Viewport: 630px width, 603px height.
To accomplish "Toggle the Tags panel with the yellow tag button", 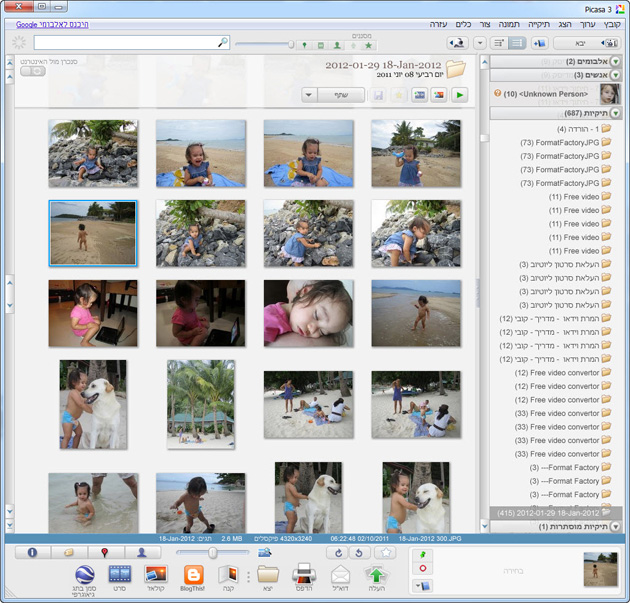I will pos(69,552).
